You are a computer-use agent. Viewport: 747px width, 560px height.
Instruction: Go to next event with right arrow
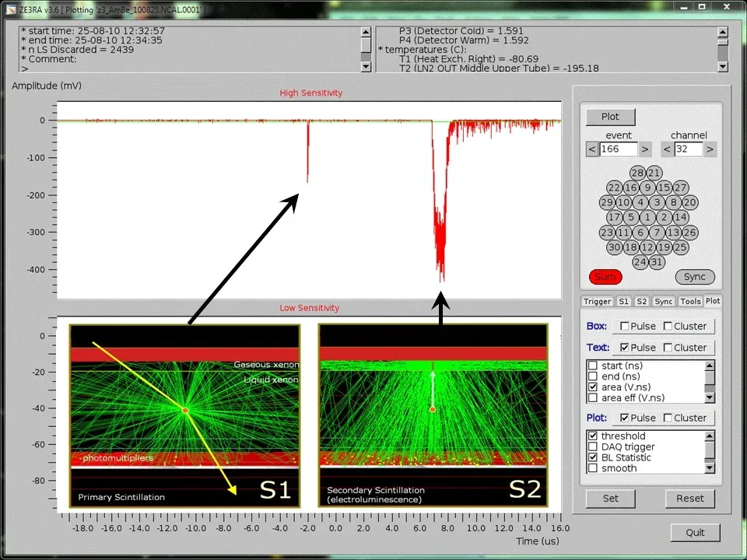click(x=646, y=149)
